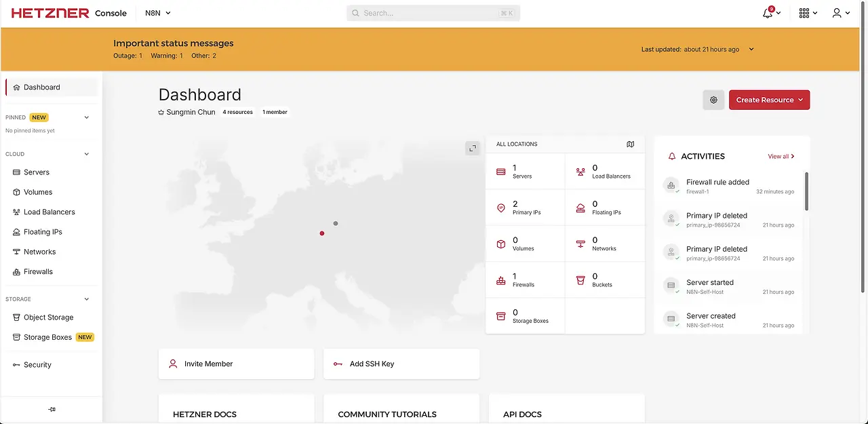Click the Activities panel scrollbar
Viewport: 868px width, 424px height.
click(x=806, y=191)
